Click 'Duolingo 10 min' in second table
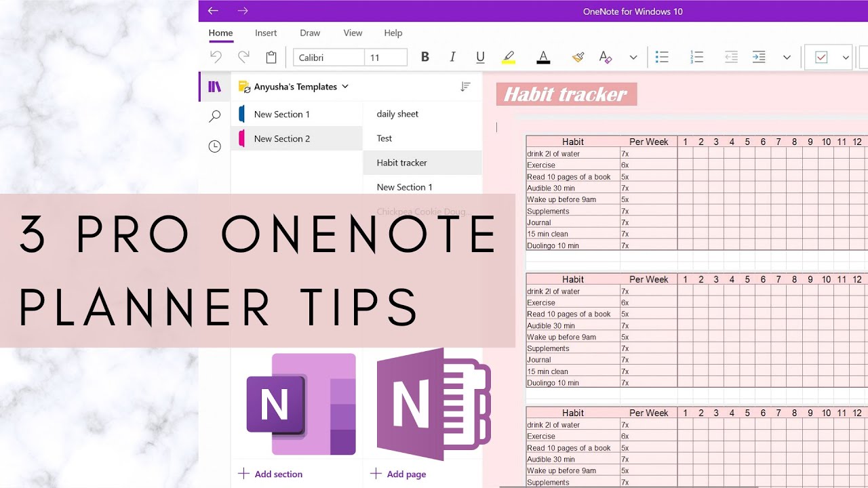Viewport: 868px width, 488px height. 573,382
